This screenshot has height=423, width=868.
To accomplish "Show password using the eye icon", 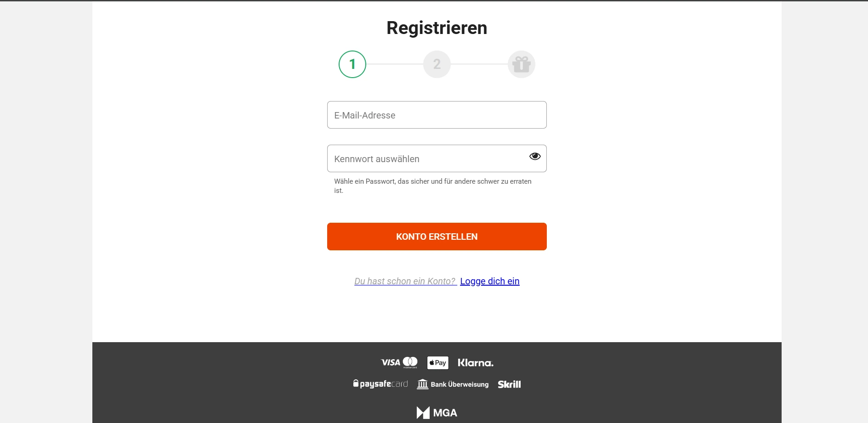I will tap(535, 157).
